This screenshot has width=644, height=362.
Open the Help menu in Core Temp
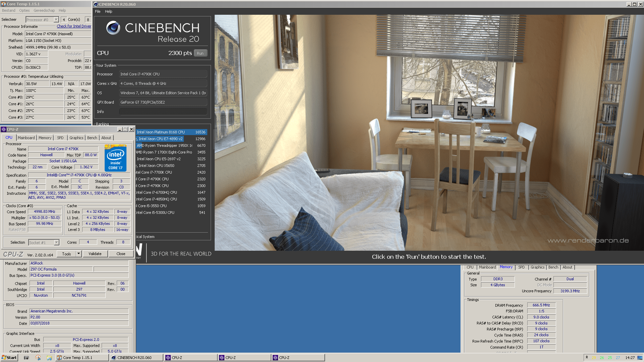click(62, 10)
